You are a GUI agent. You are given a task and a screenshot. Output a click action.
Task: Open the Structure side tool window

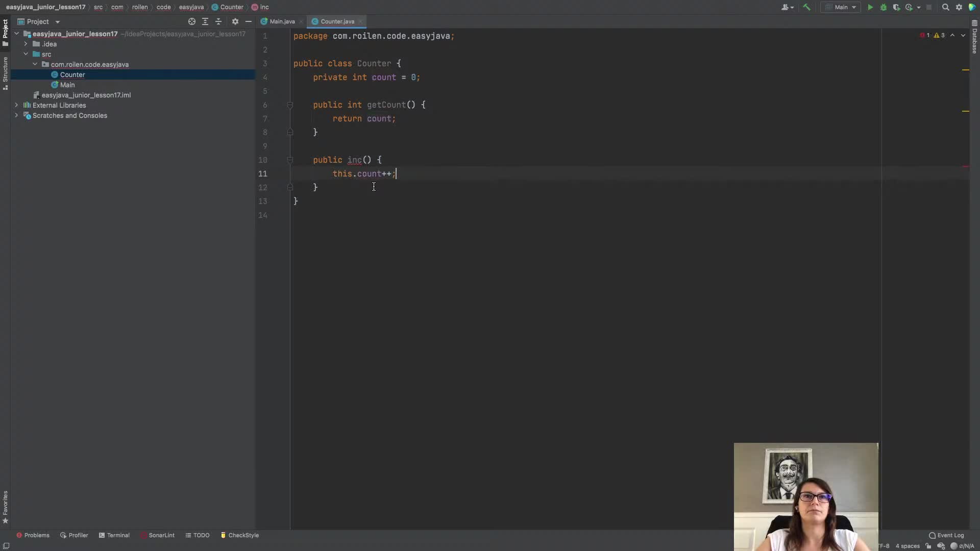tap(5, 73)
